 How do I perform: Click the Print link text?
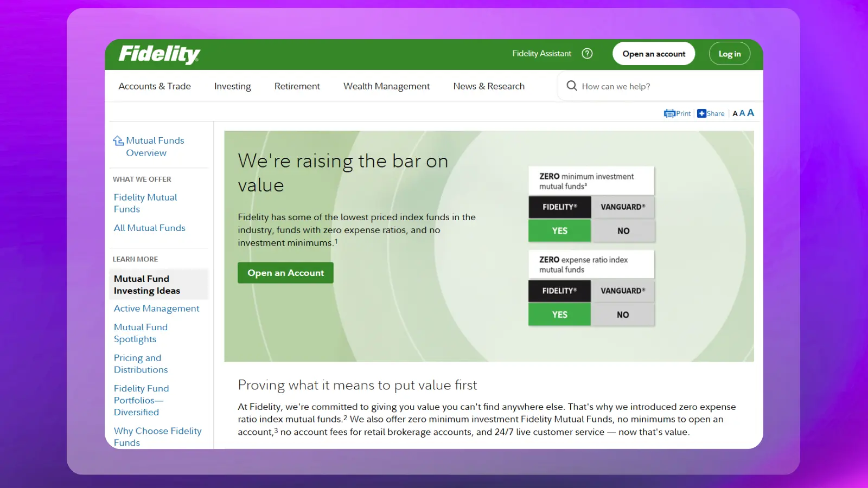(684, 113)
